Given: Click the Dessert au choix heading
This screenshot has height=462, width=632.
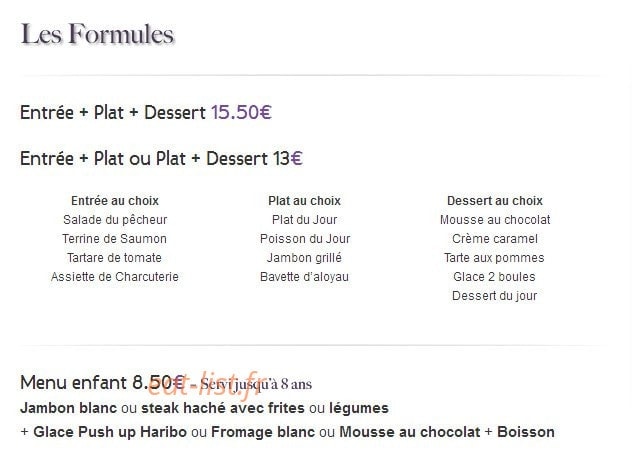Looking at the screenshot, I should click(x=495, y=200).
